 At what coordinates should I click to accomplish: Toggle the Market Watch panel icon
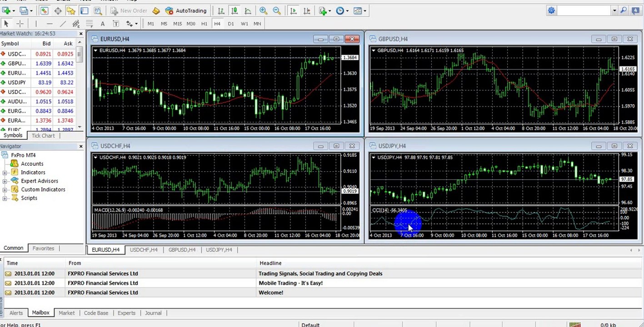(44, 10)
